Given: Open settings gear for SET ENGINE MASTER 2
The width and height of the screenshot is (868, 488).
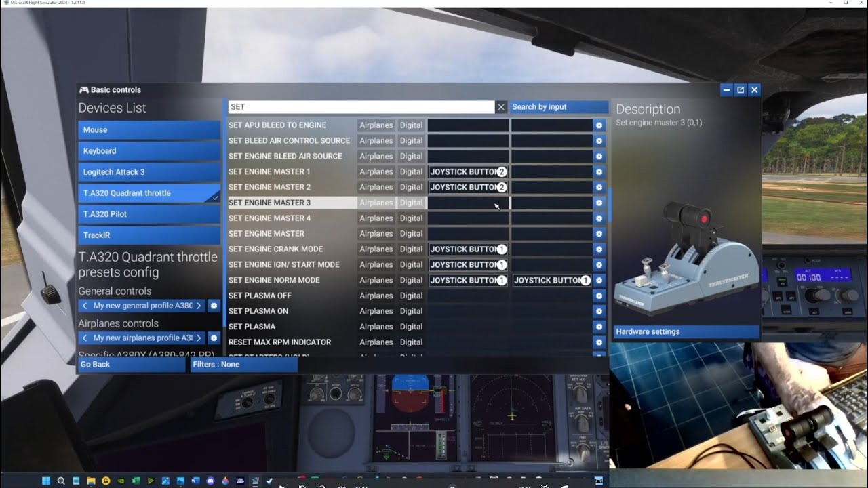Looking at the screenshot, I should coord(599,188).
